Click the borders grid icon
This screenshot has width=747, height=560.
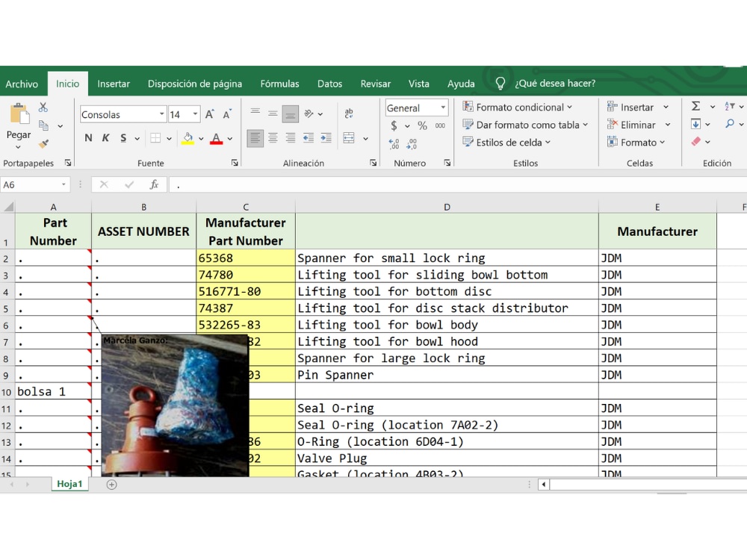(x=155, y=138)
